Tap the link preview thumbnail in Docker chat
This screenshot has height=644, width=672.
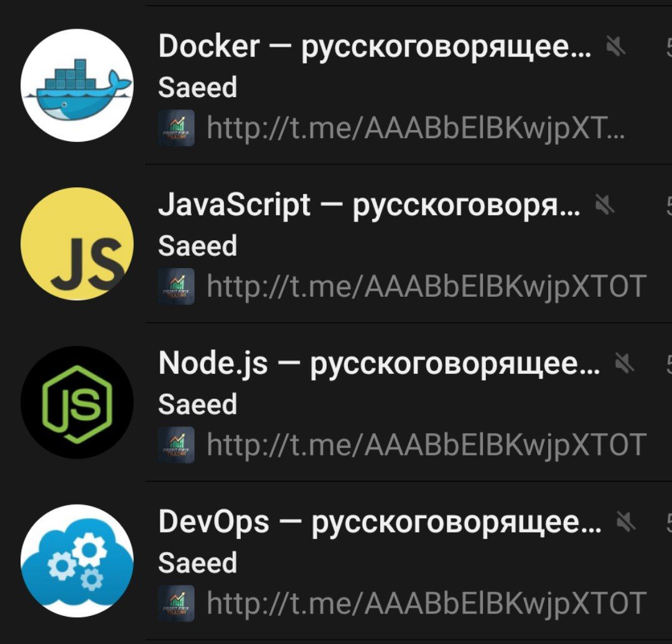coord(176,128)
